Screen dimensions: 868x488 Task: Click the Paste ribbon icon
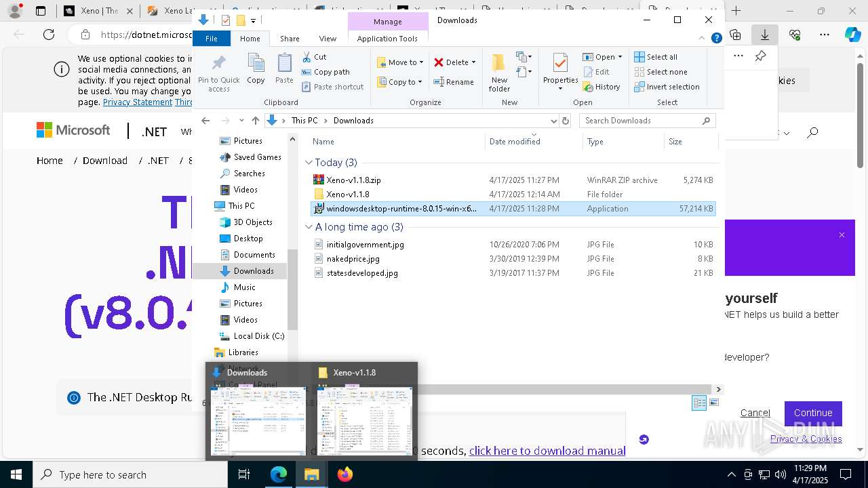(284, 69)
